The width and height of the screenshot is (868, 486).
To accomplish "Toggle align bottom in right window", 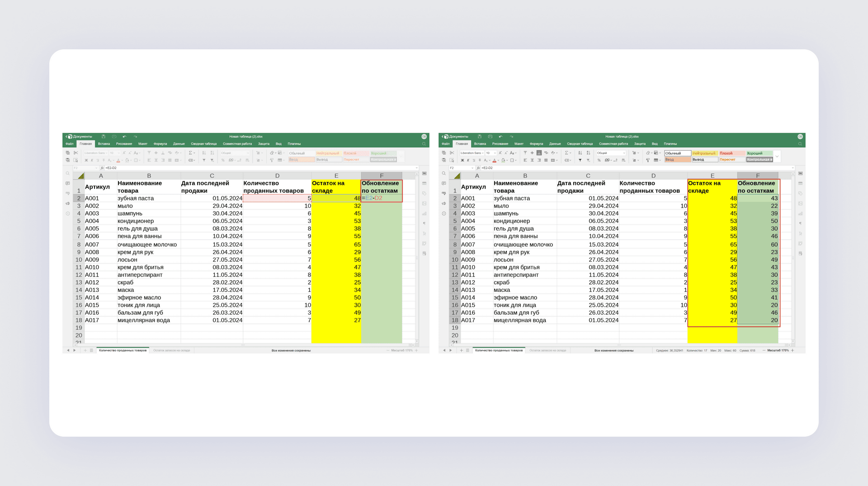I will (x=539, y=153).
